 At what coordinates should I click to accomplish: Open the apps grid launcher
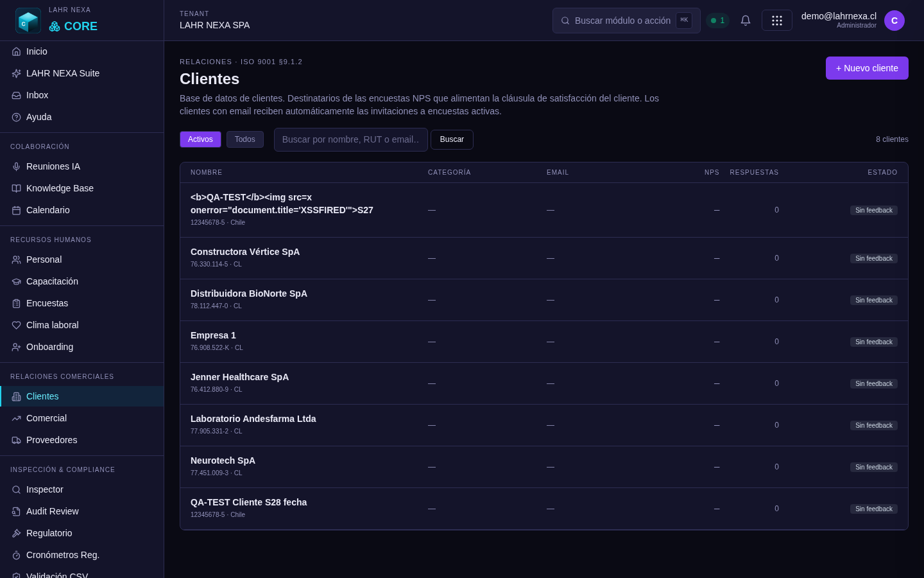click(x=777, y=21)
